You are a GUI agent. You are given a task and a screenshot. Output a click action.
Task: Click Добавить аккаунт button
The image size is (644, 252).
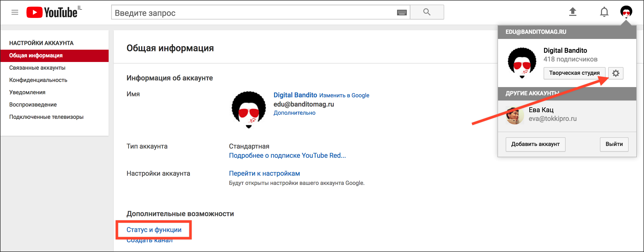(535, 144)
